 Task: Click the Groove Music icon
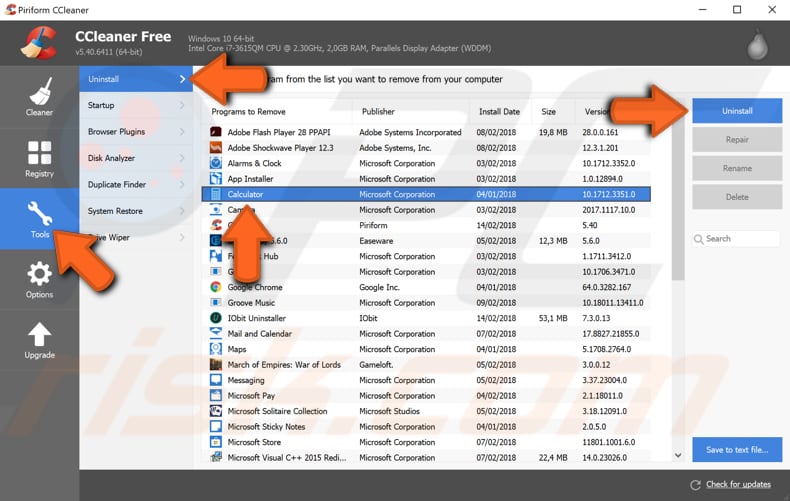[x=216, y=302]
